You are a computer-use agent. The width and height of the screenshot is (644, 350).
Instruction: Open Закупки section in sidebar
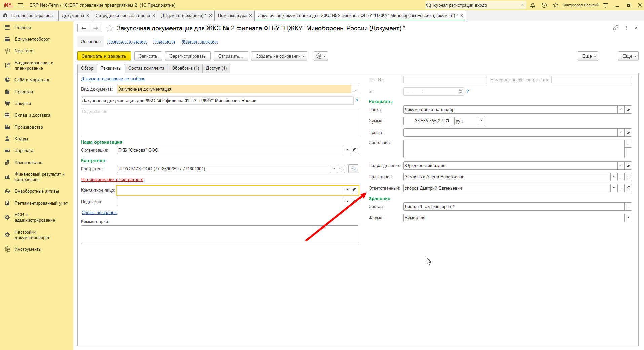pos(23,103)
